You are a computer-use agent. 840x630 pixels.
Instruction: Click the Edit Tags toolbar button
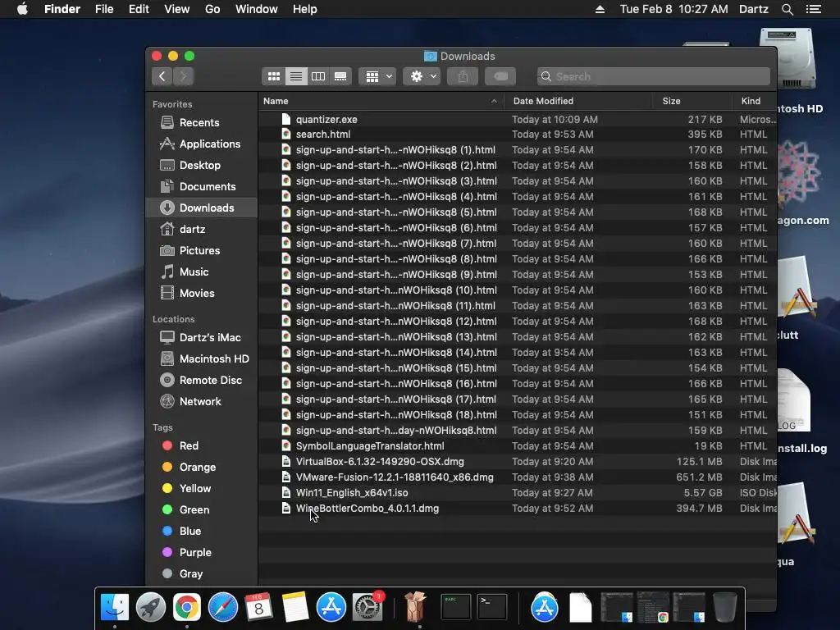pyautogui.click(x=500, y=76)
